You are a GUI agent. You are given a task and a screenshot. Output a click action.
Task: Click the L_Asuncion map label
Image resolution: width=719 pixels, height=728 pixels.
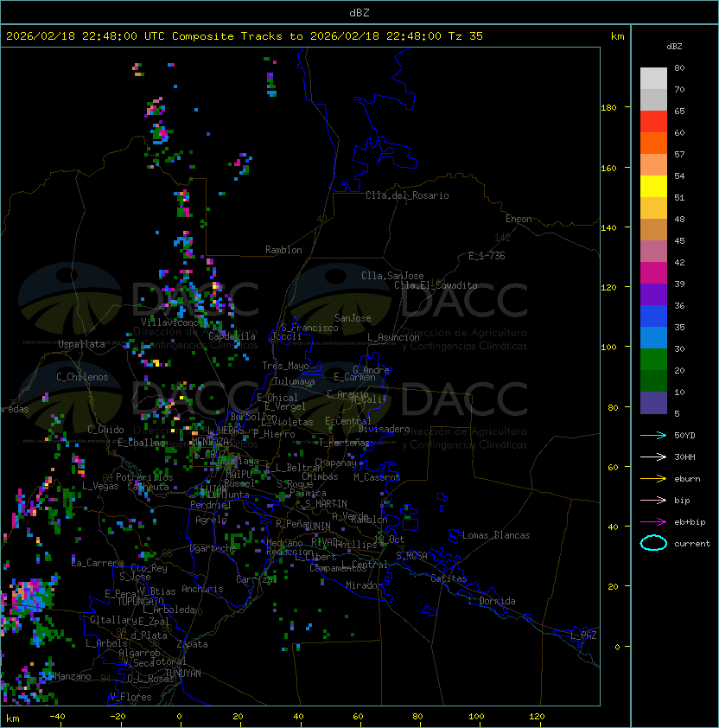pos(393,337)
